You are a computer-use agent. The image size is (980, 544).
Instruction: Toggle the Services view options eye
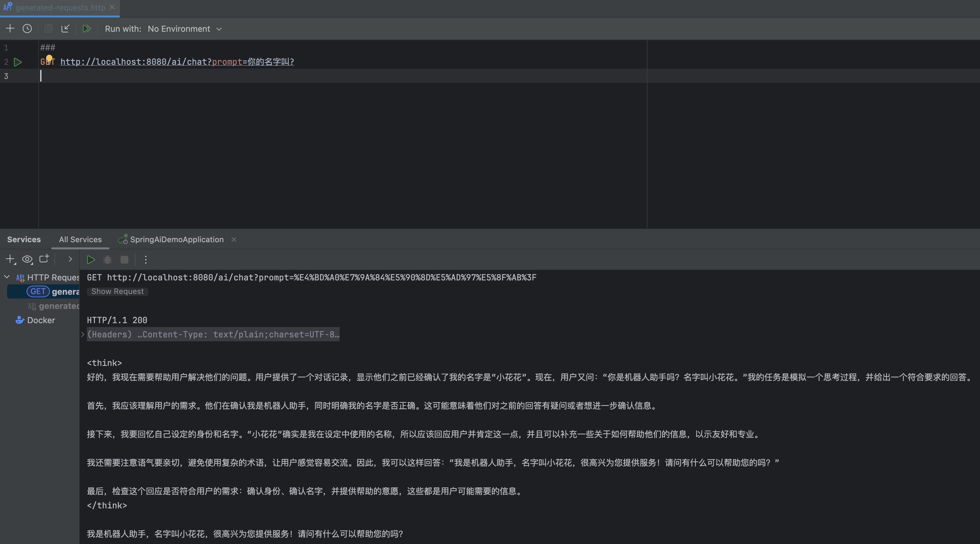[27, 259]
